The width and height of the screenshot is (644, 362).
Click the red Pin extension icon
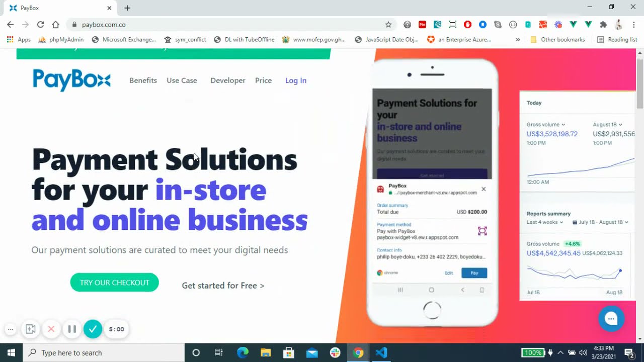coord(422,24)
